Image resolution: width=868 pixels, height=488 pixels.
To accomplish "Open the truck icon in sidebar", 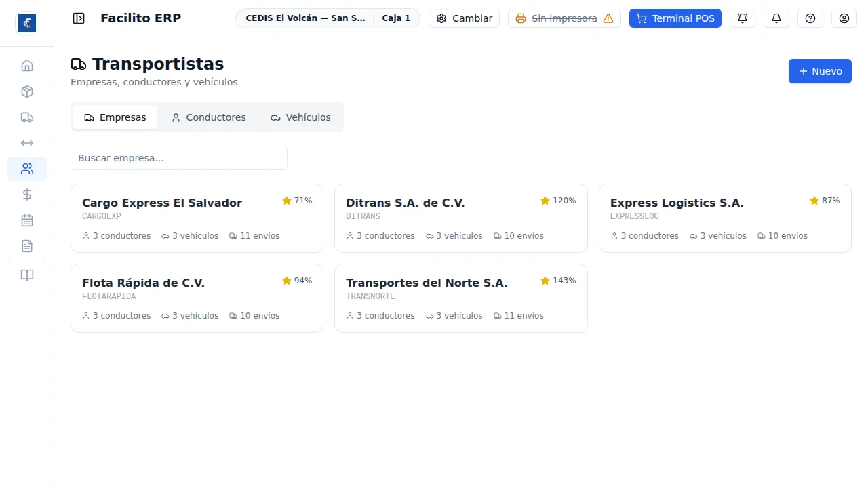I will tap(27, 117).
